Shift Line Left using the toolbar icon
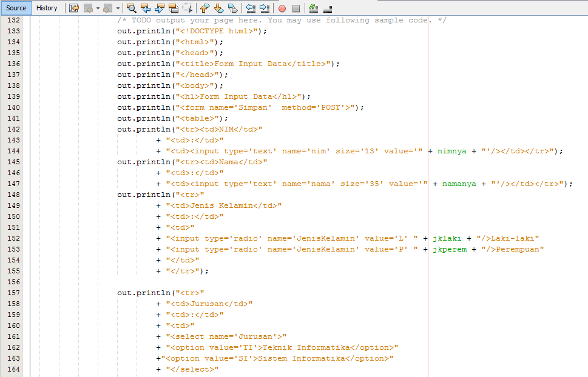 251,8
